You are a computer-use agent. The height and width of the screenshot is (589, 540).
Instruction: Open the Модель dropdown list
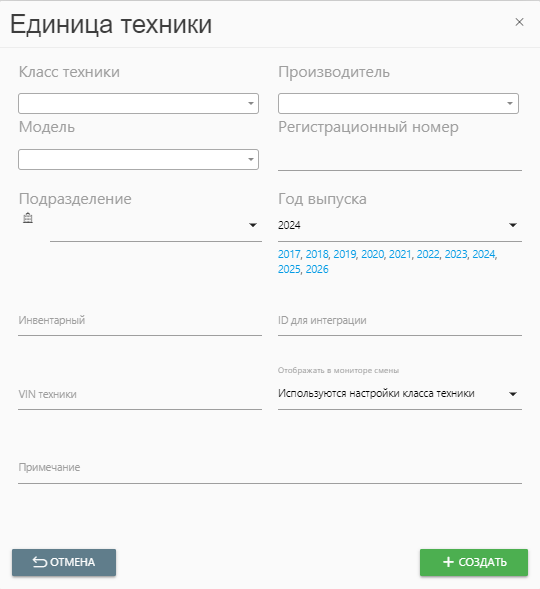point(138,159)
